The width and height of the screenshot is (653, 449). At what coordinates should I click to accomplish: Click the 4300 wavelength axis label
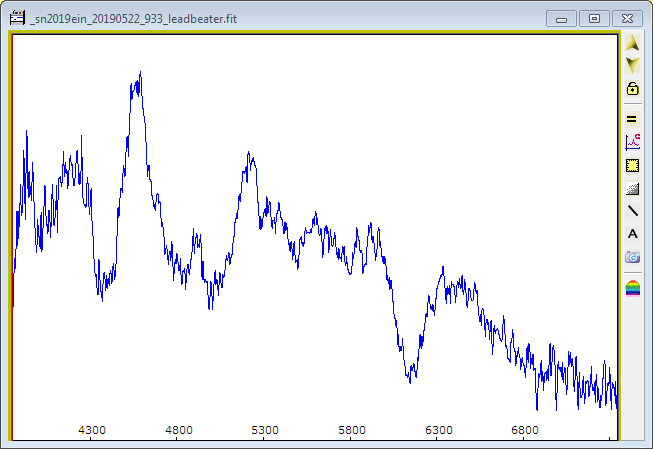click(92, 430)
